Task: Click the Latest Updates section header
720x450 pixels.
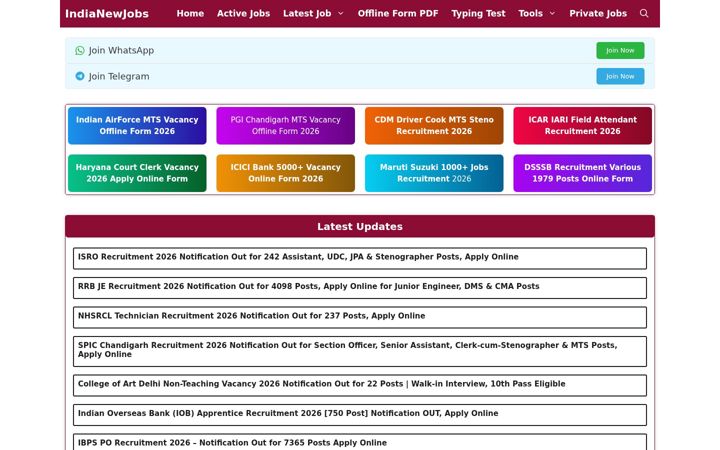Action: point(360,226)
